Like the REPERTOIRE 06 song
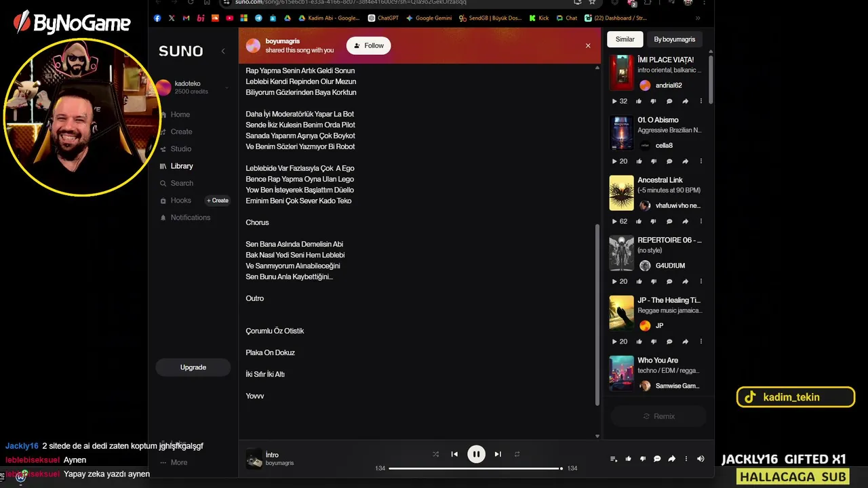This screenshot has width=868, height=488. [639, 281]
